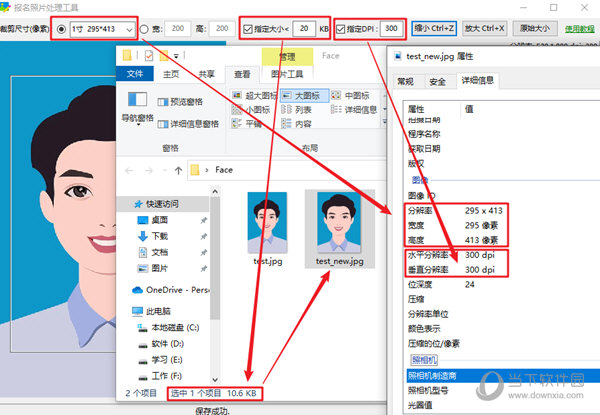Switch to 详细信息 tab in properties
Screen dimensions: 600x415
click(478, 80)
